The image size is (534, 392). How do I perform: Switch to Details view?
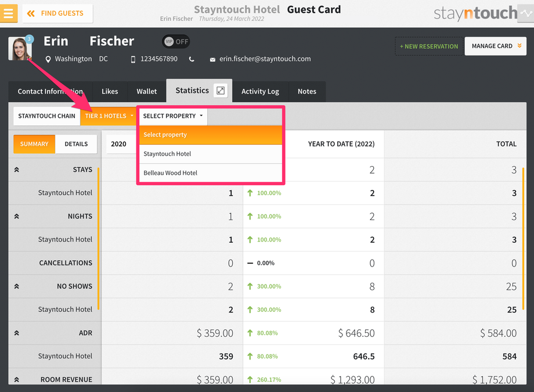[x=76, y=144]
